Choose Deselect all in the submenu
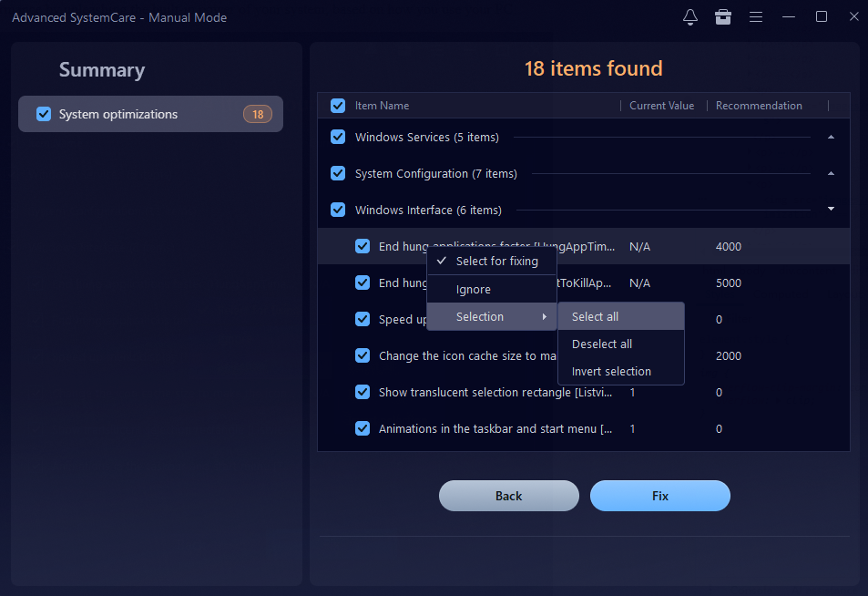Screen dimensions: 868x596 pos(601,344)
